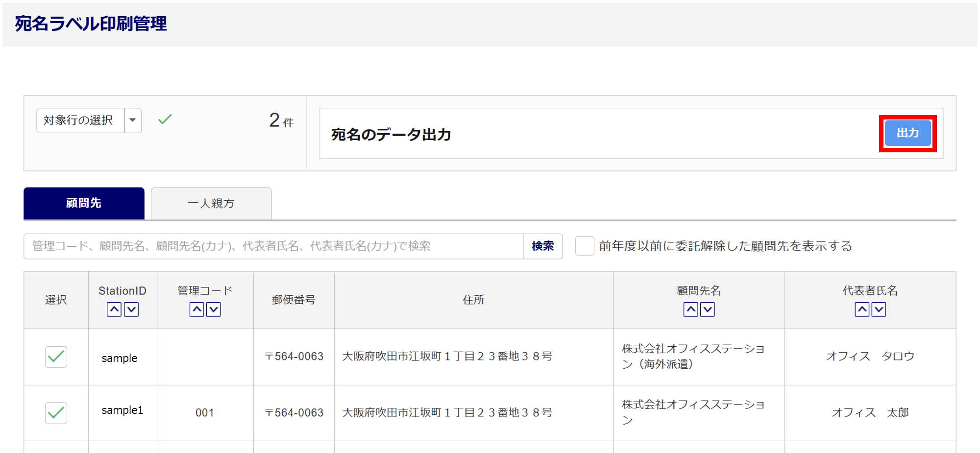
Task: Click the 検索 search button
Action: (x=543, y=246)
